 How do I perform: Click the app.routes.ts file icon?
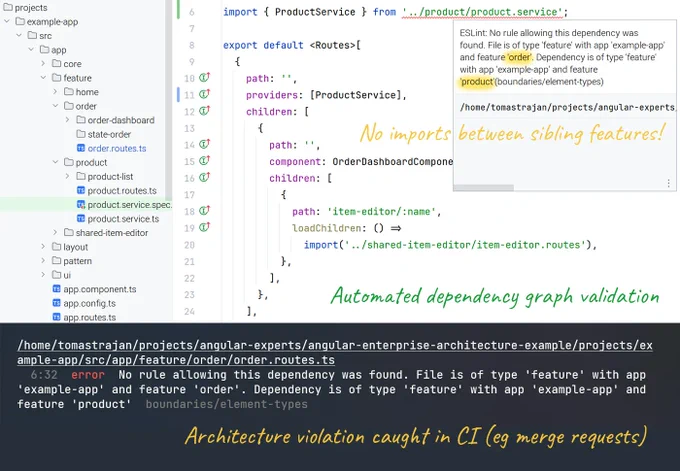click(x=56, y=317)
